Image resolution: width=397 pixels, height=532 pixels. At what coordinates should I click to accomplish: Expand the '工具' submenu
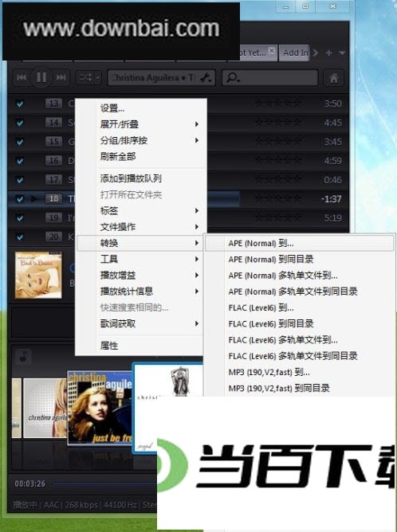(x=142, y=259)
